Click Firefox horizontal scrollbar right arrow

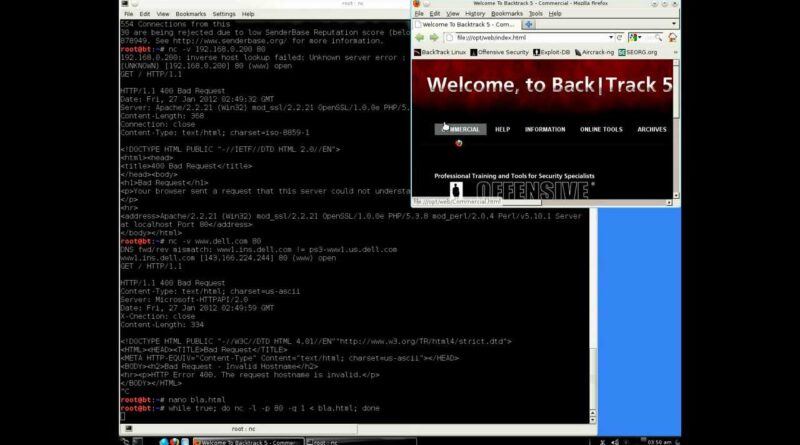coord(669,203)
